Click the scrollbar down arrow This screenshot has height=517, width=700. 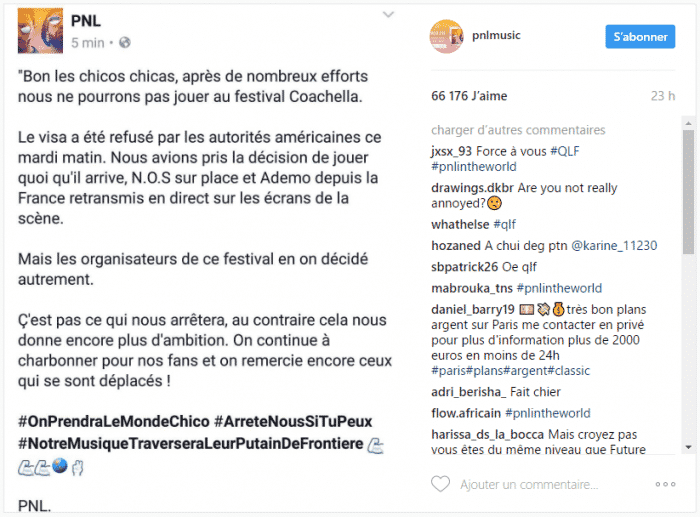point(688,447)
